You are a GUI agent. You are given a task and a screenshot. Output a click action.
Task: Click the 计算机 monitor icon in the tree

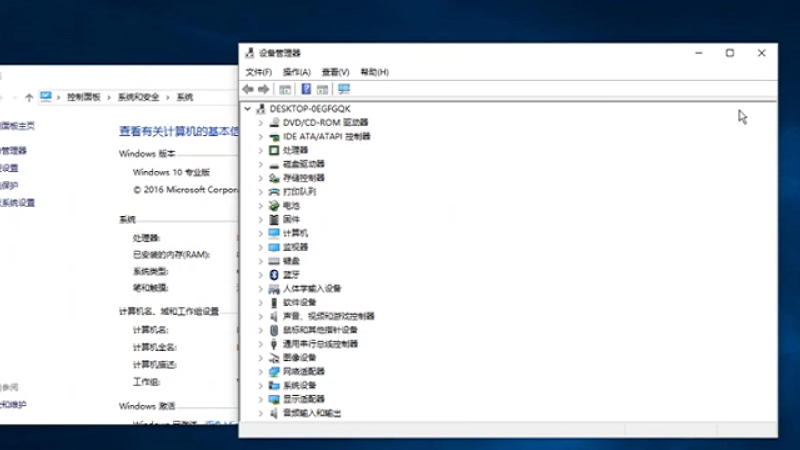point(274,233)
